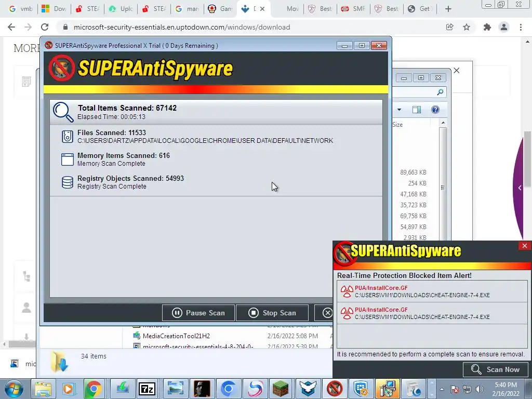
Task: Close the web page overlay with X
Action: coord(457,70)
